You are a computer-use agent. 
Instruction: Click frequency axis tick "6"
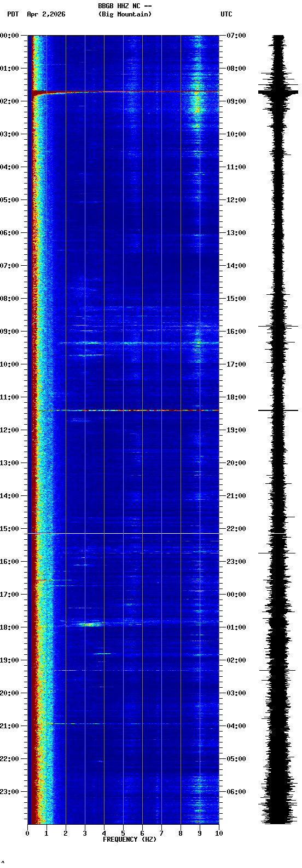point(142,833)
